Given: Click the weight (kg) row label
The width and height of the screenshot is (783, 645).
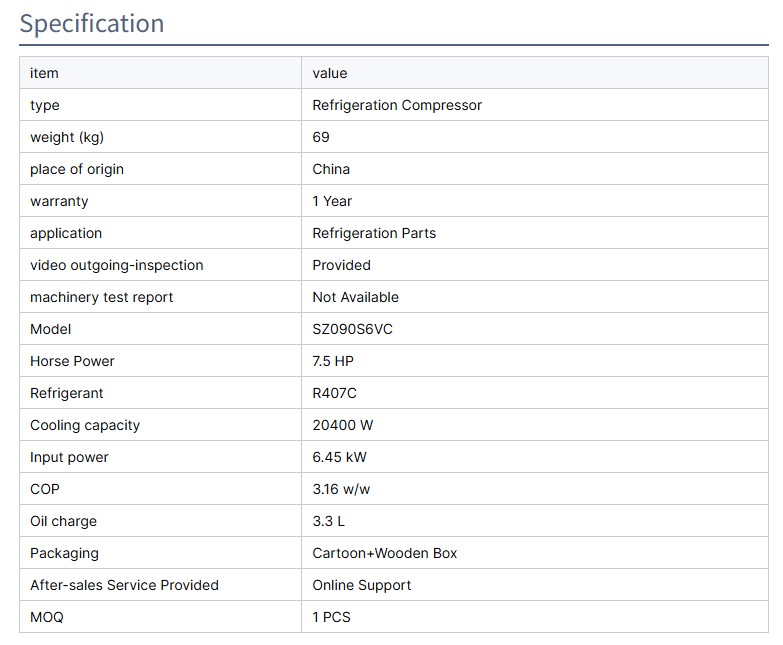Looking at the screenshot, I should coord(67,137).
